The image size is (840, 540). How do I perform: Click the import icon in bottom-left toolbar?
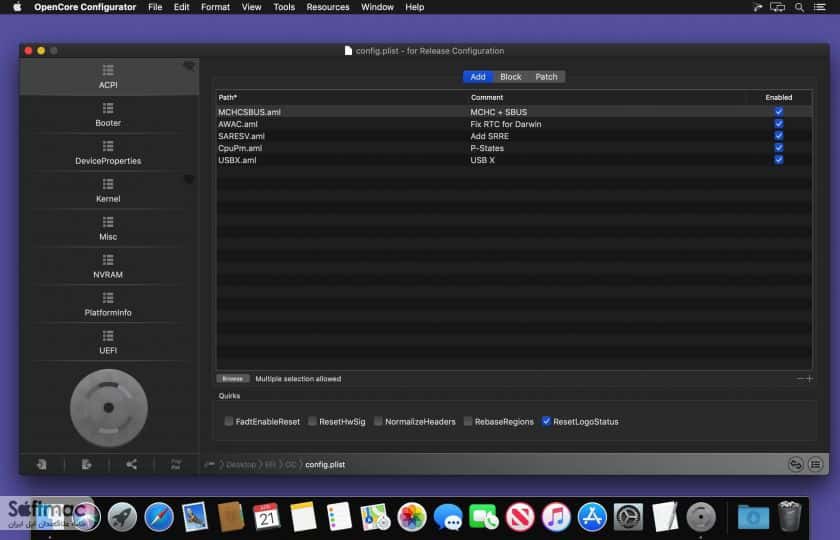[42, 464]
